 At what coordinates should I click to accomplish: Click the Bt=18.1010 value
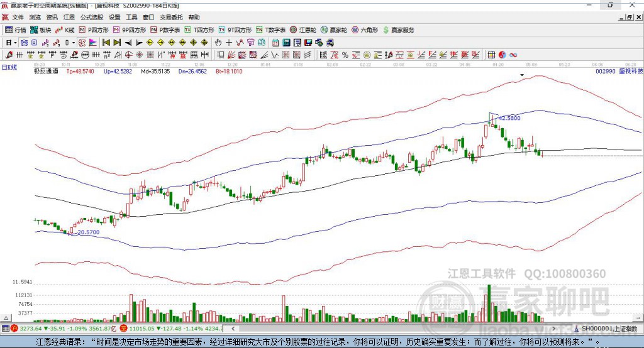229,71
